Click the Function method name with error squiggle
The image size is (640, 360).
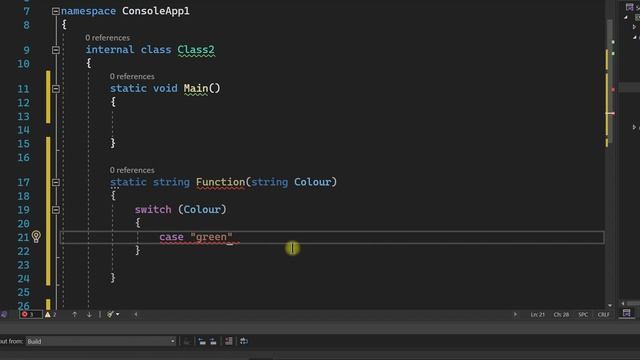220,182
